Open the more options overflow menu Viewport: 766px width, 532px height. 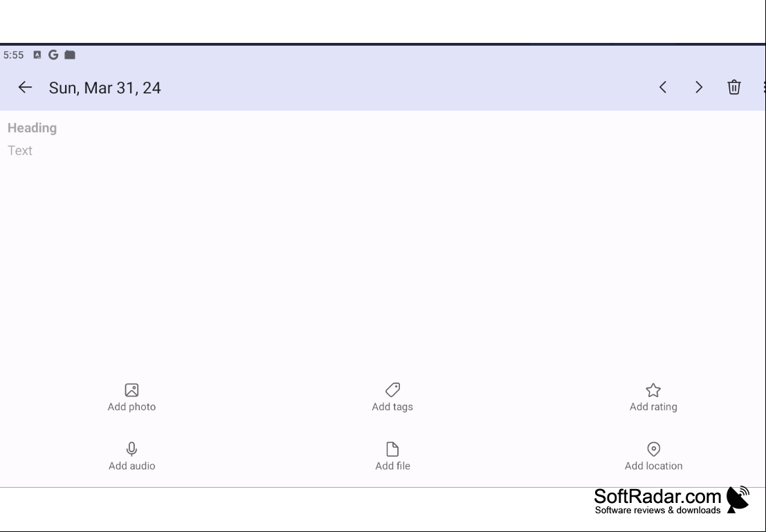click(763, 87)
